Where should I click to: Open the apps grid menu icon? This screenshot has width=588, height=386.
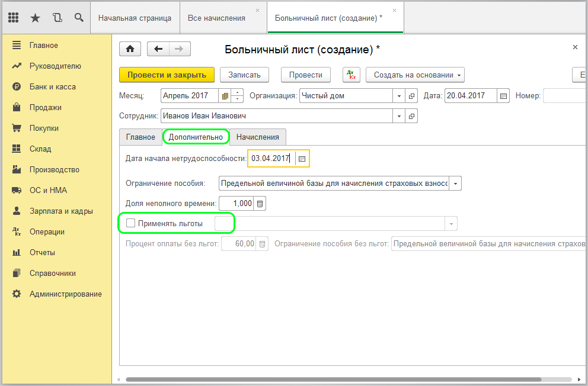click(x=14, y=18)
